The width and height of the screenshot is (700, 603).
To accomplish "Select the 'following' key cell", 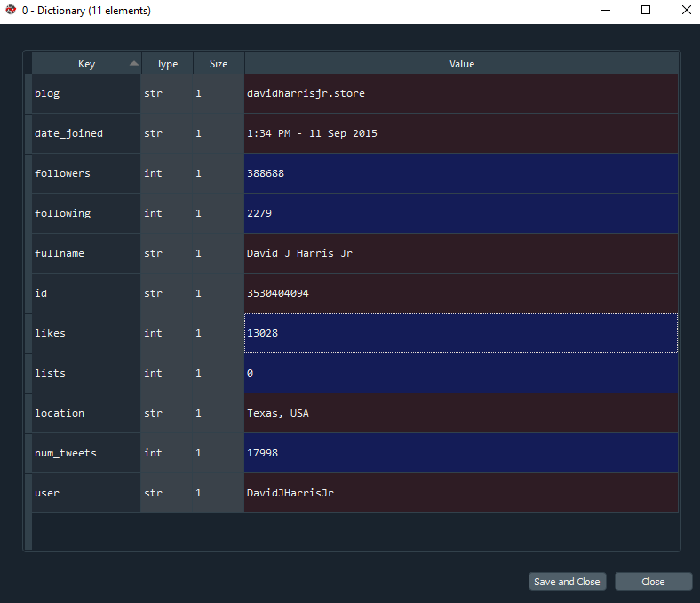I will click(86, 213).
